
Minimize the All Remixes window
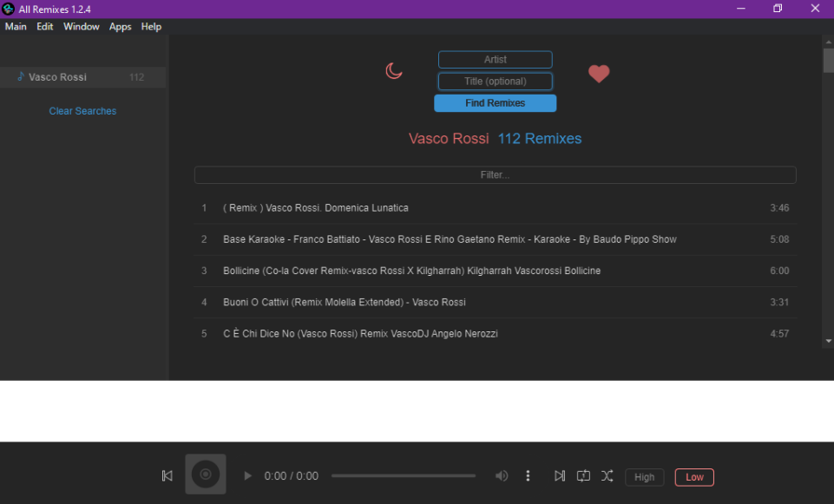click(x=740, y=9)
